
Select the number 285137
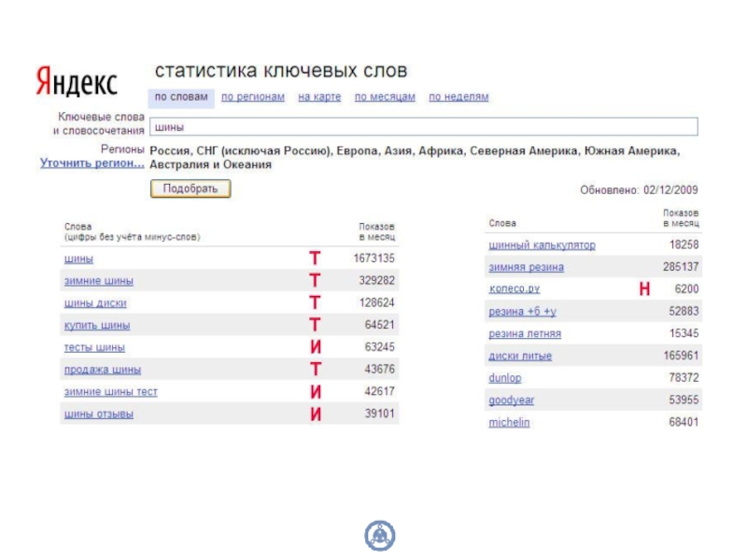pyautogui.click(x=681, y=267)
